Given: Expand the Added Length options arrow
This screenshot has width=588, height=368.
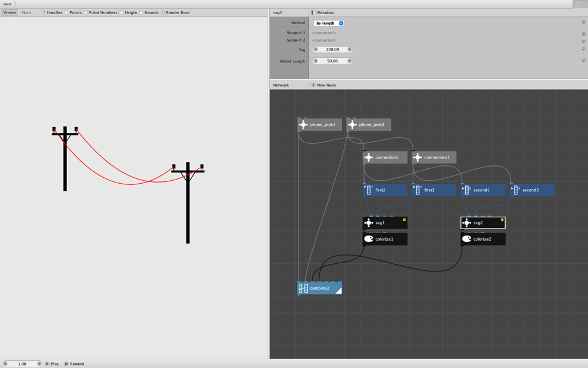Looking at the screenshot, I should pos(583,61).
